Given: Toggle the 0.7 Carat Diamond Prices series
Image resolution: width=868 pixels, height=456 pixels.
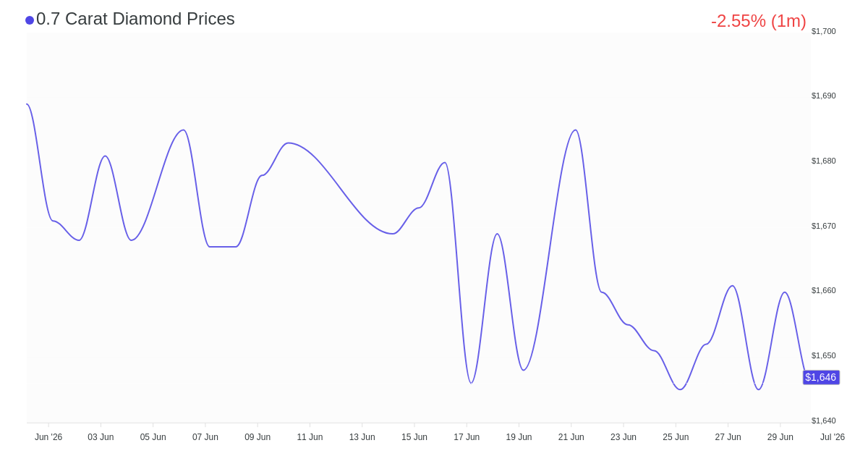Looking at the screenshot, I should 135,19.
